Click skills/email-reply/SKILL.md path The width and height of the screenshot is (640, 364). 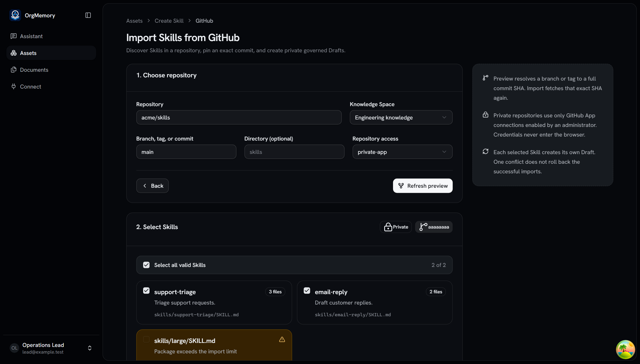point(353,315)
